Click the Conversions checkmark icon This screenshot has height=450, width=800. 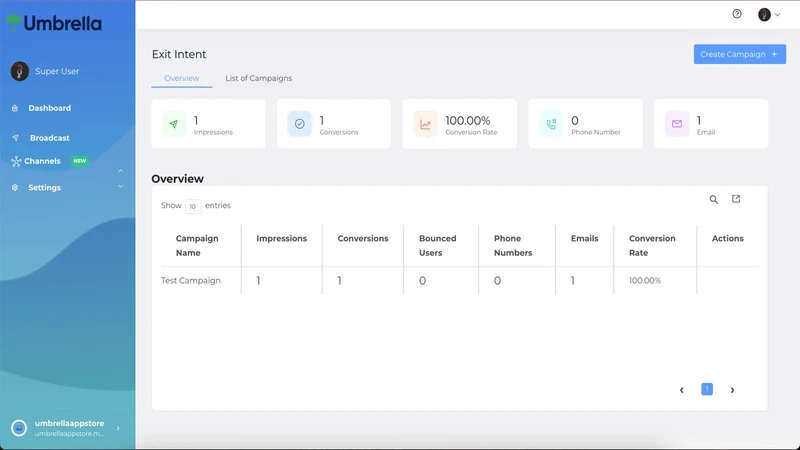click(x=299, y=124)
